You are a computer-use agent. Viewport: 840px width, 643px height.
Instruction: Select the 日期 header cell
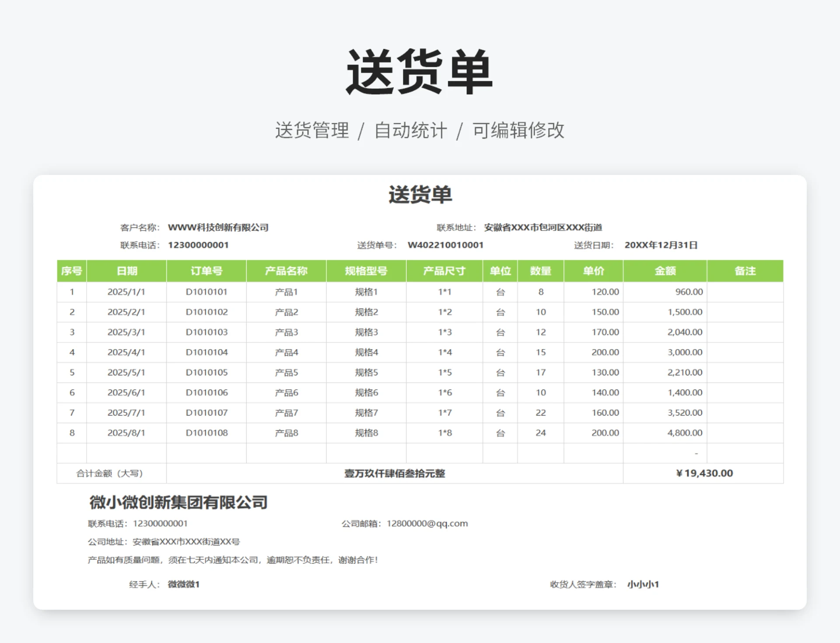click(127, 271)
